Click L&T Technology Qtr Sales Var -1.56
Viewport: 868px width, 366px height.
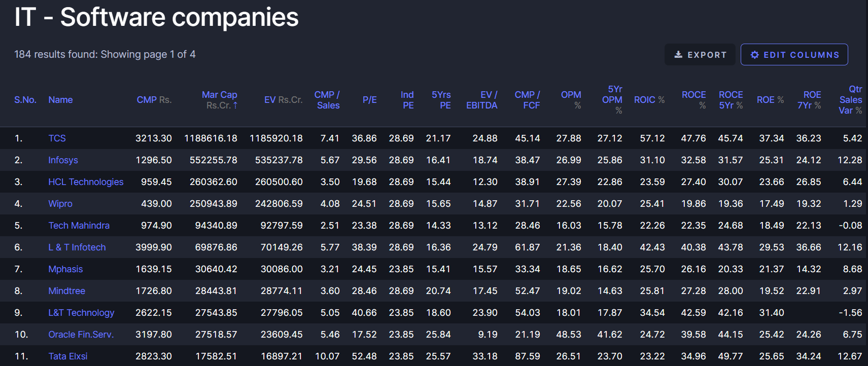pyautogui.click(x=850, y=313)
